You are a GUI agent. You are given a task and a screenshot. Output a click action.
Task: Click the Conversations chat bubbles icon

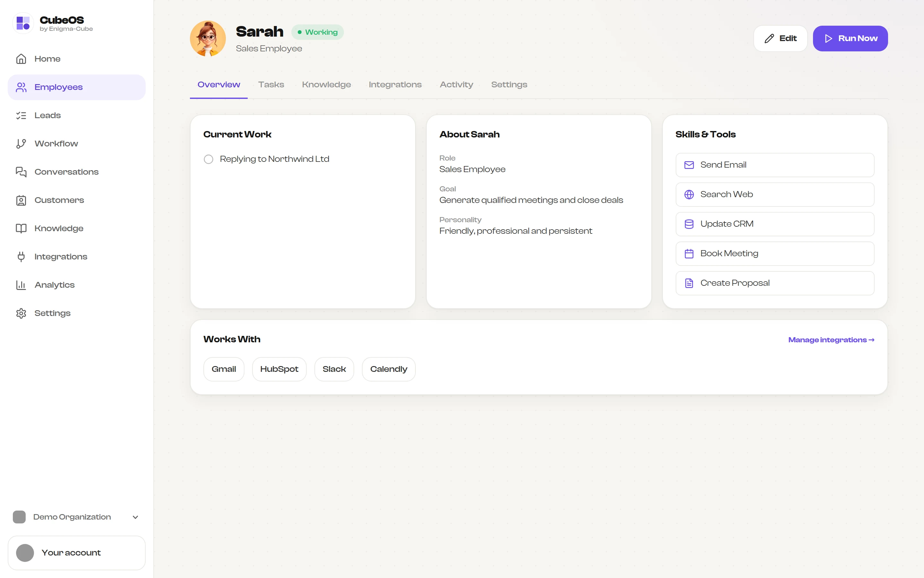pyautogui.click(x=21, y=172)
